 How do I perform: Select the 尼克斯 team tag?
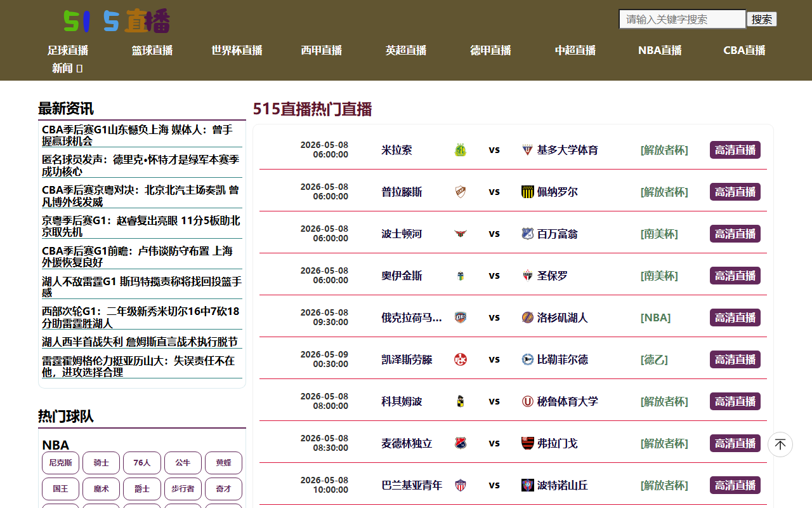coord(60,463)
